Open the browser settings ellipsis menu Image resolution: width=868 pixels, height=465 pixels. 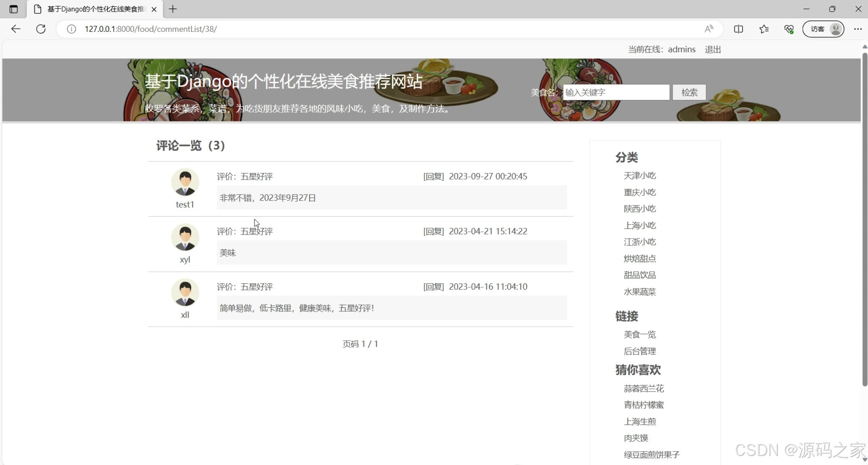pyautogui.click(x=858, y=29)
